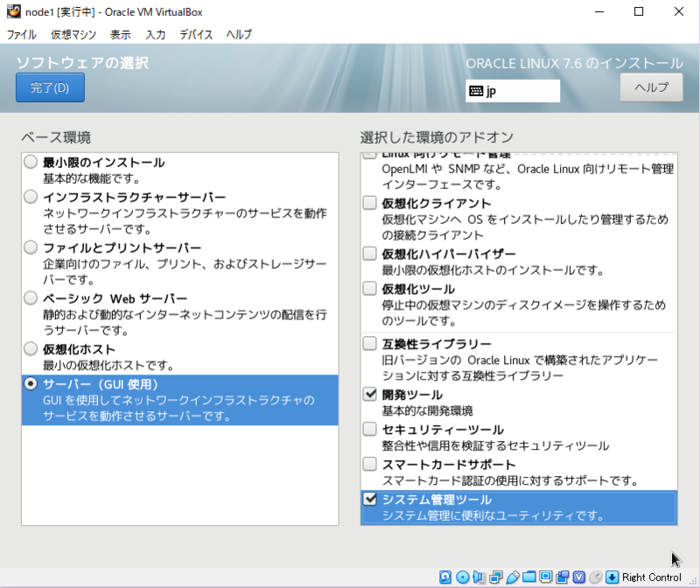The height and width of the screenshot is (588, 700).
Task: Click the video capture recording status icon
Action: click(x=562, y=577)
